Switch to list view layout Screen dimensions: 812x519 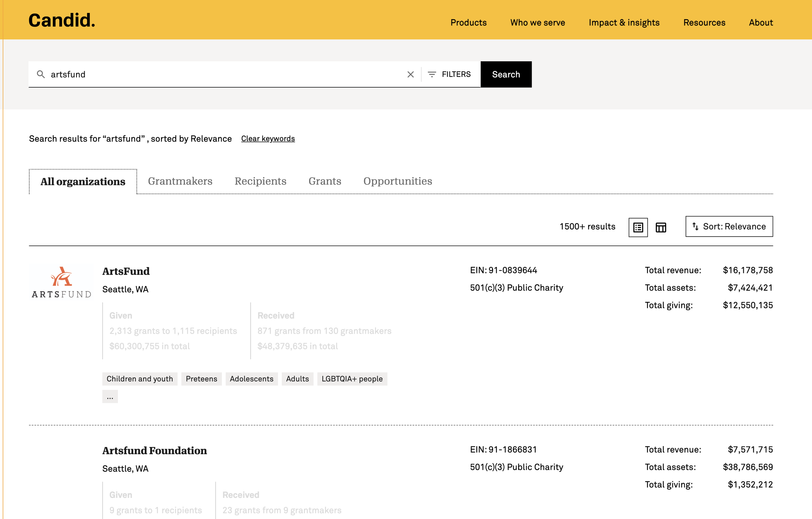638,228
